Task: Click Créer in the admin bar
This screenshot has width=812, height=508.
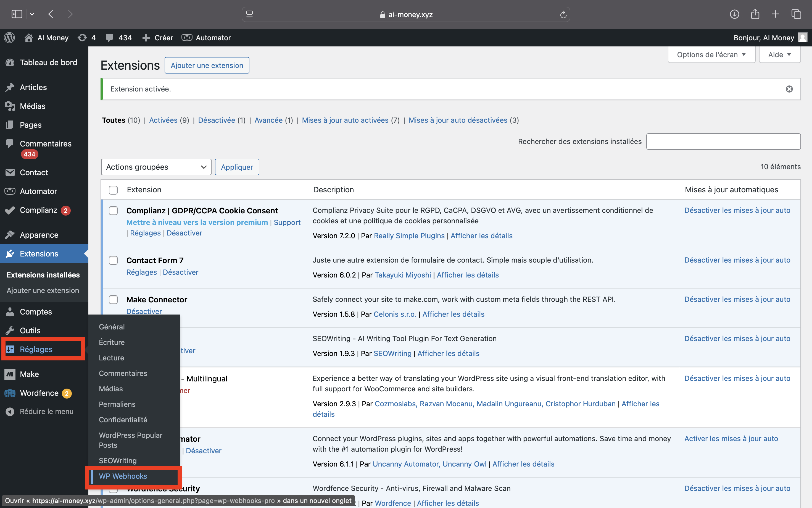Action: 157,38
